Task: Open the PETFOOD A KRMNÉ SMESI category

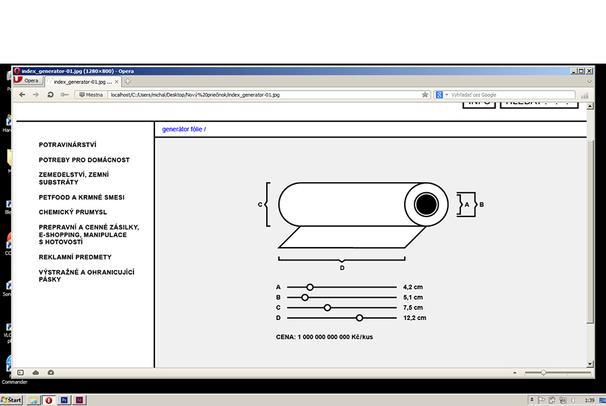Action: (x=81, y=197)
